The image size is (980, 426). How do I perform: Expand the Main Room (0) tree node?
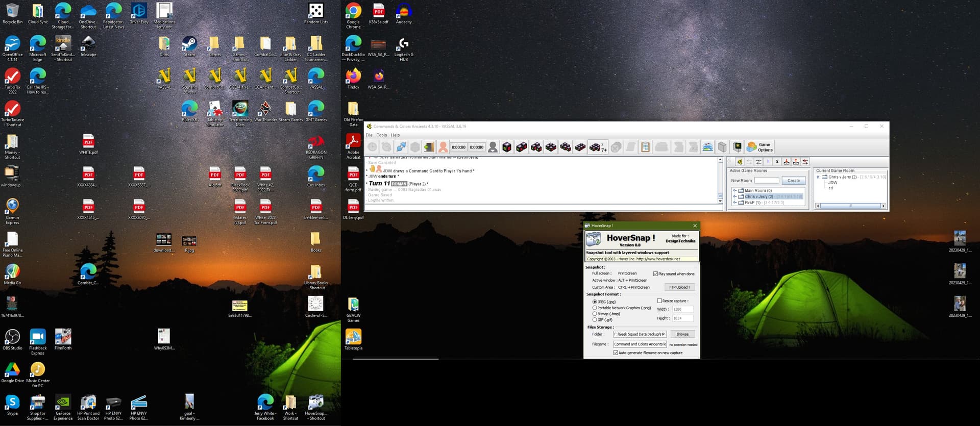735,190
